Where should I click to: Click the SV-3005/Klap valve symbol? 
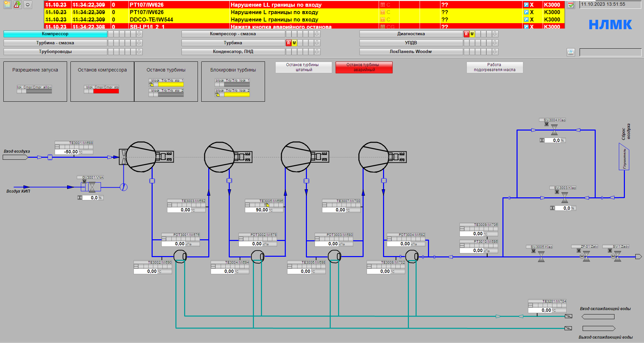(x=541, y=257)
